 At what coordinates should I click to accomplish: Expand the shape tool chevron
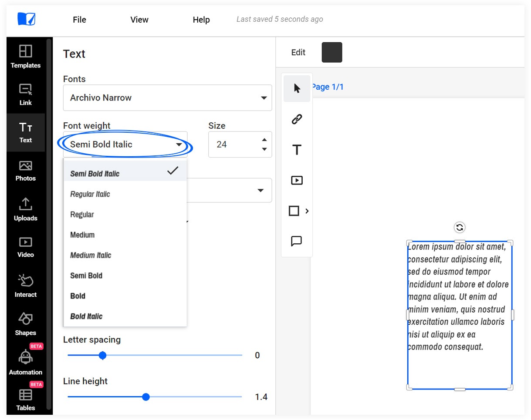[307, 211]
